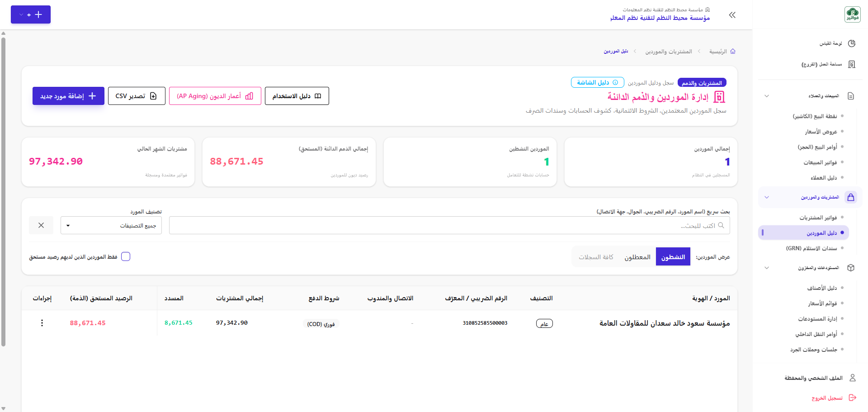Viewport: 868px width, 412px height.
Task: Click the warehouses box icon
Action: click(x=851, y=268)
